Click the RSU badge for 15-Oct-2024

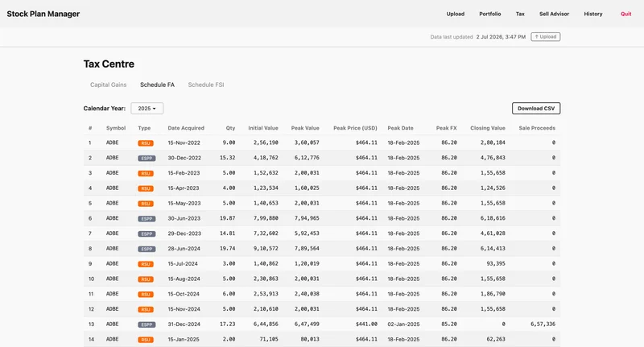[x=146, y=295]
